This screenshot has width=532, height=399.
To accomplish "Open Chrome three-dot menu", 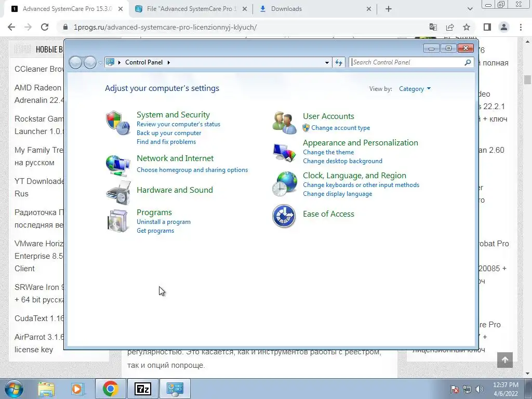I will click(521, 27).
